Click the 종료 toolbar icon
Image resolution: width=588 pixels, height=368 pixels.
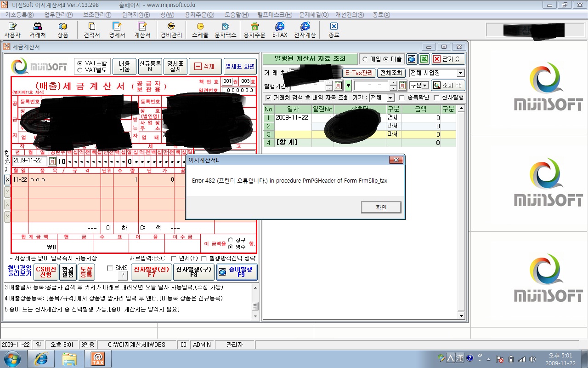point(334,30)
